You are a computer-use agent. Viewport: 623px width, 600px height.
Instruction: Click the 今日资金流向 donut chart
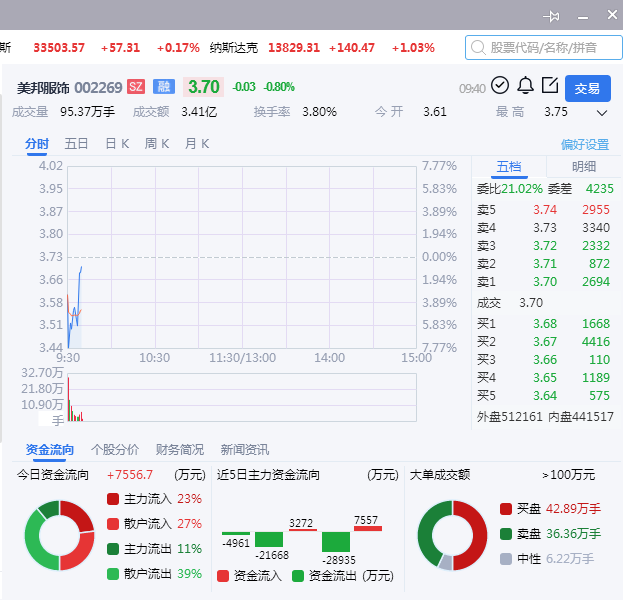[x=60, y=536]
